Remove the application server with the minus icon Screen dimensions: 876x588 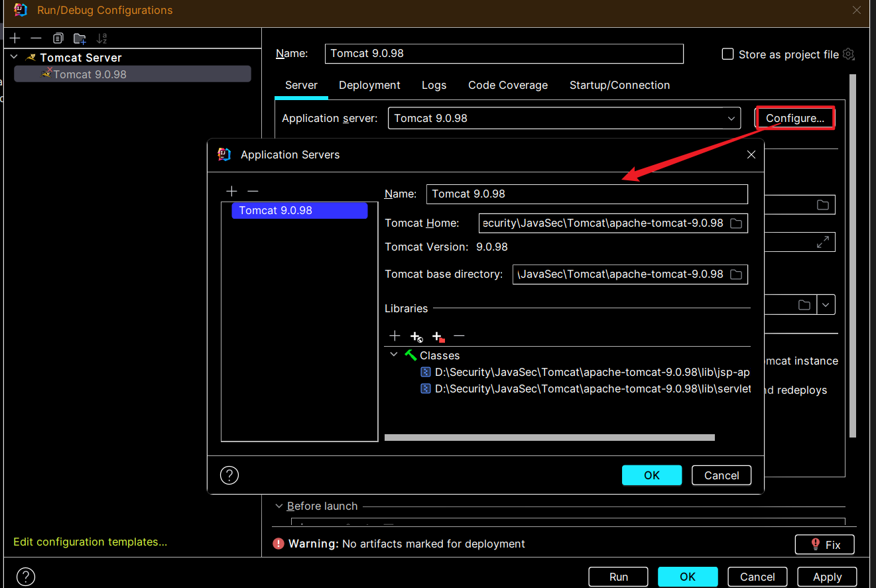(253, 191)
